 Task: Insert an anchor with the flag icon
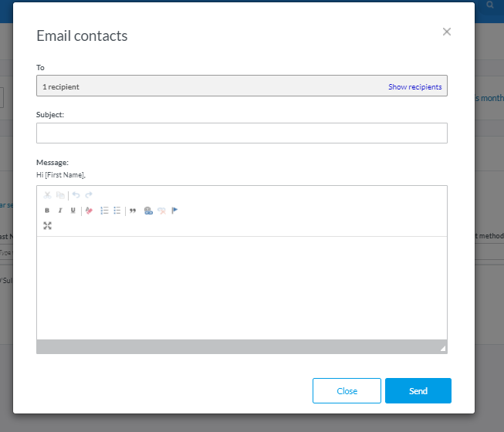(x=174, y=211)
